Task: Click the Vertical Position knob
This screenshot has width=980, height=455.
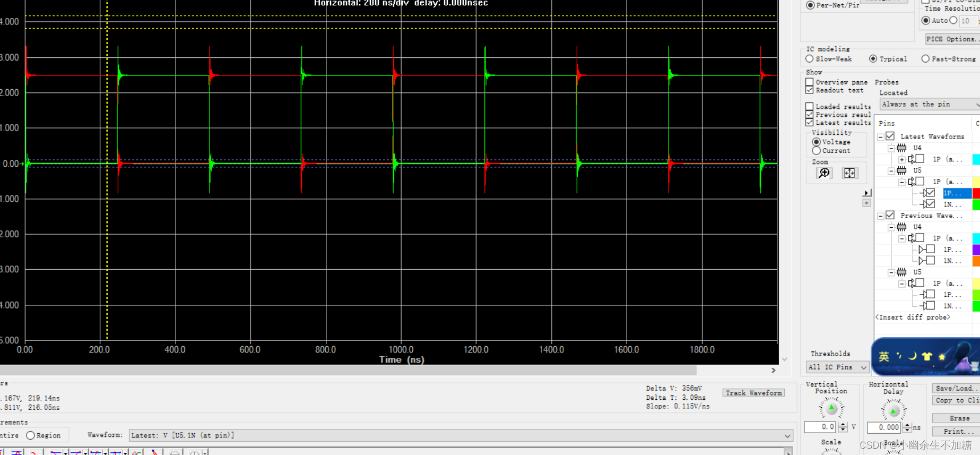Action: coord(831,408)
